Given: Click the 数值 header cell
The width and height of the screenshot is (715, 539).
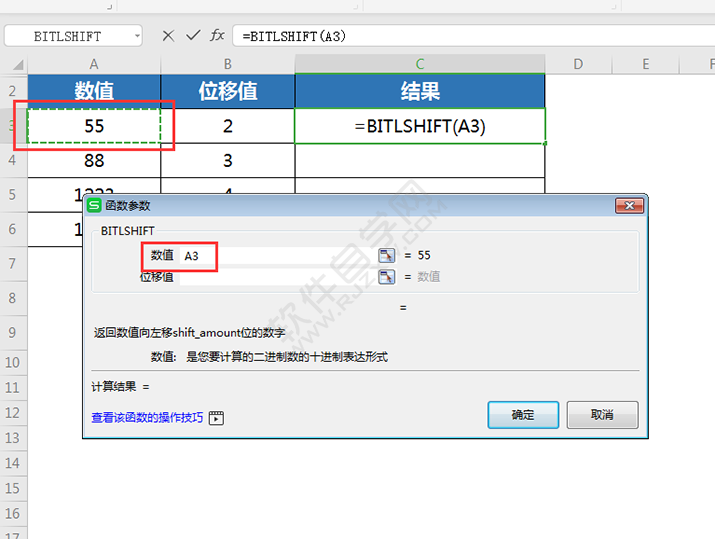Looking at the screenshot, I should pyautogui.click(x=94, y=91).
